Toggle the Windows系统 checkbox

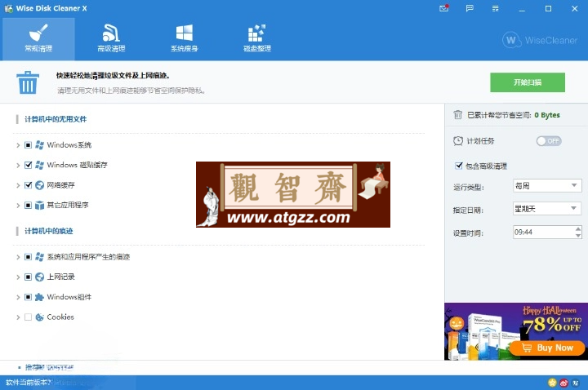pos(28,145)
